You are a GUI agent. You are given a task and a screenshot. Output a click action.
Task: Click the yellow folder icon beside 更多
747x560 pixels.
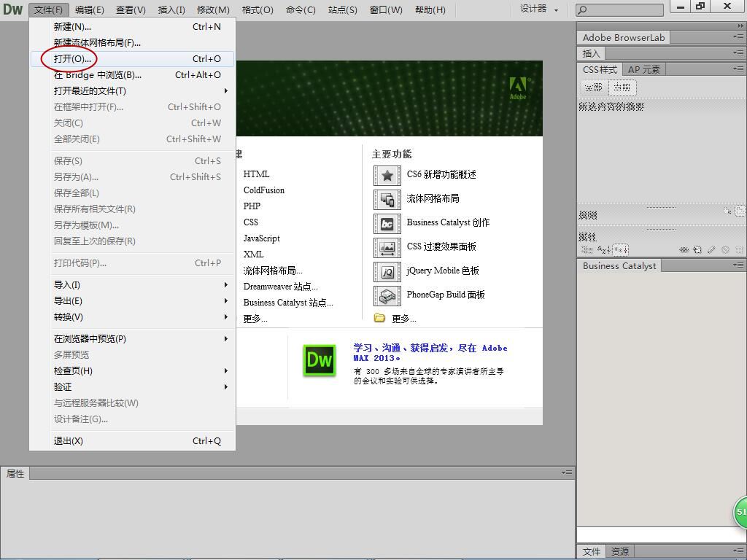coord(379,318)
